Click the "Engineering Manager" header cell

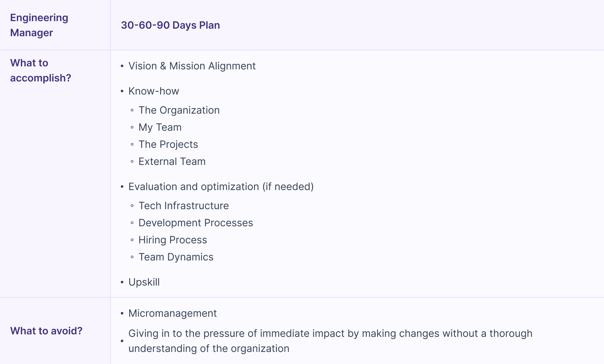point(39,25)
